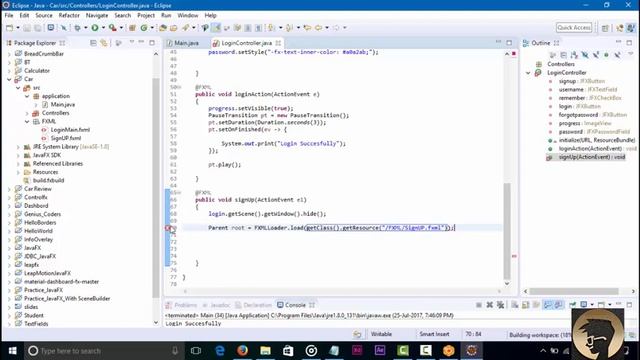This screenshot has height=360, width=640.
Task: Open Package Explorer view menu dropdown
Action: [x=131, y=42]
